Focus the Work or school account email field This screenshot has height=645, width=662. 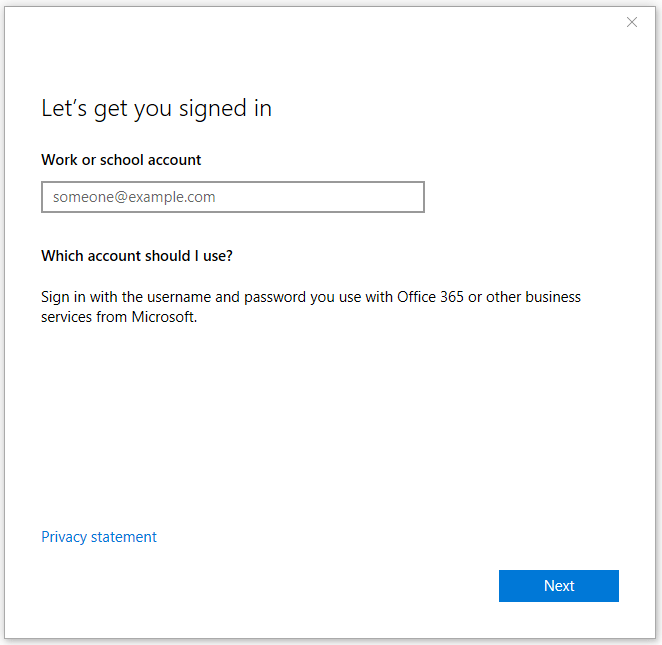233,197
